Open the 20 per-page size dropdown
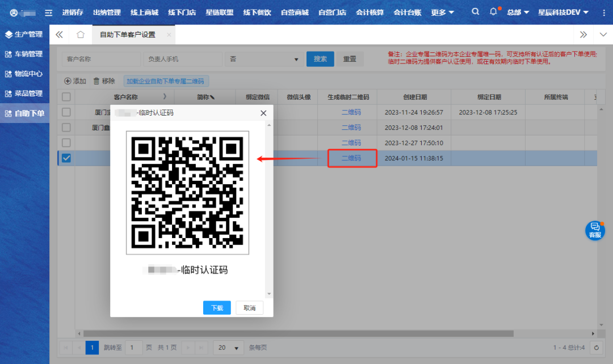The width and height of the screenshot is (613, 364). (228, 348)
